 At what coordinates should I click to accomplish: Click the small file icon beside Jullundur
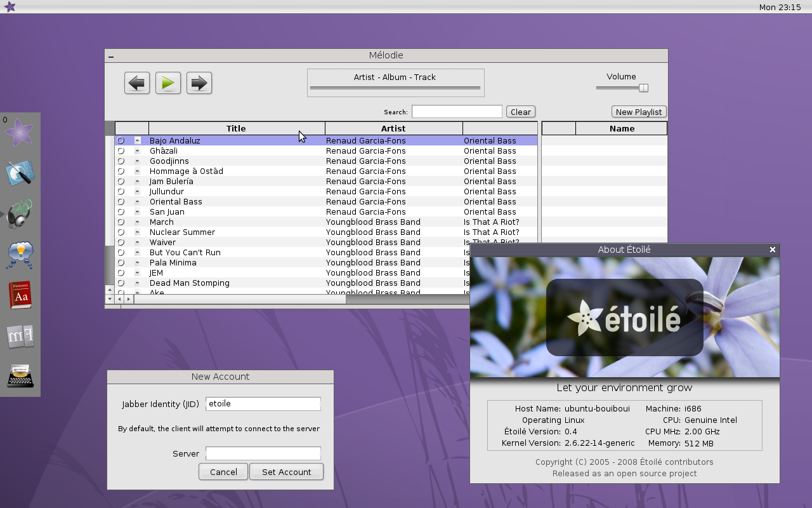point(137,192)
